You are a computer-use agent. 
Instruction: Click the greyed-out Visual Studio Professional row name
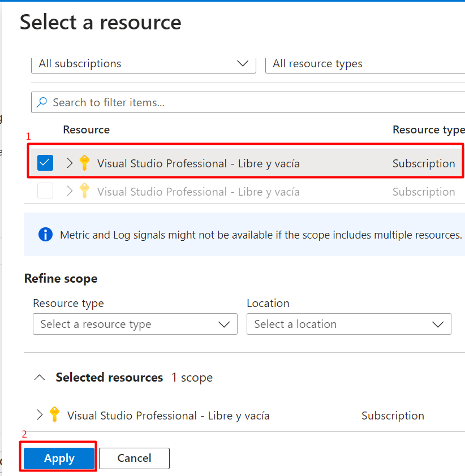coord(199,192)
